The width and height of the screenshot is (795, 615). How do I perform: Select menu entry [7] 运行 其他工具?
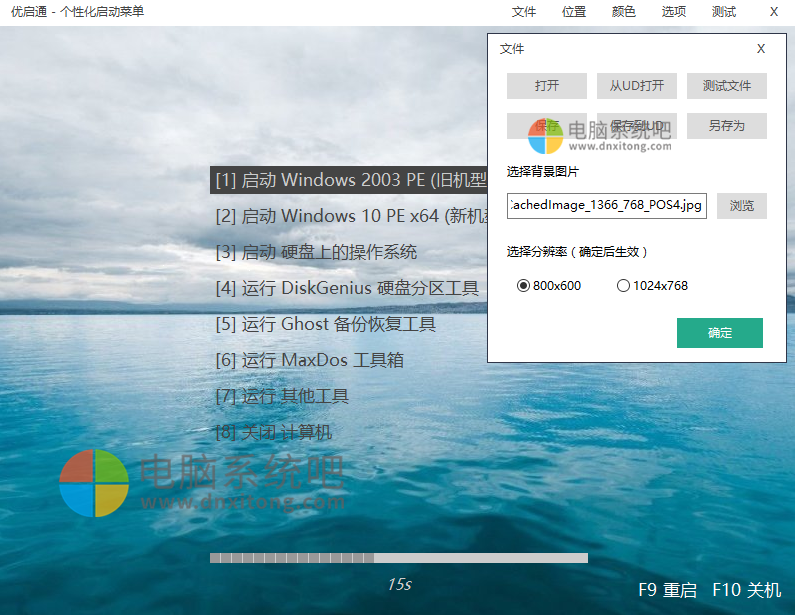(x=282, y=396)
